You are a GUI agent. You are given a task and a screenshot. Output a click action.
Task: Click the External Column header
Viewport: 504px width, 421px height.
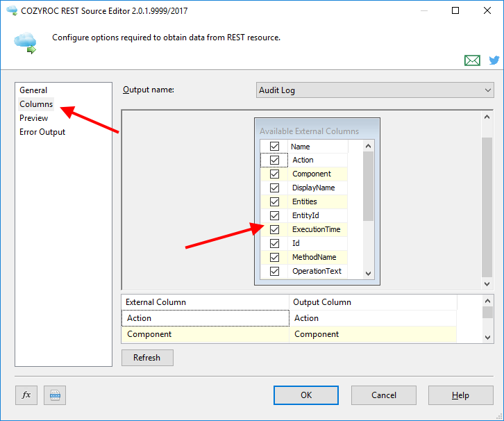tap(205, 302)
